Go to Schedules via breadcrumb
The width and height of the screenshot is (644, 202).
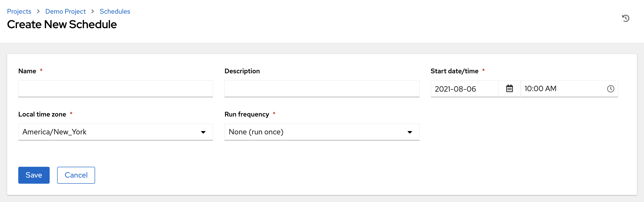115,11
